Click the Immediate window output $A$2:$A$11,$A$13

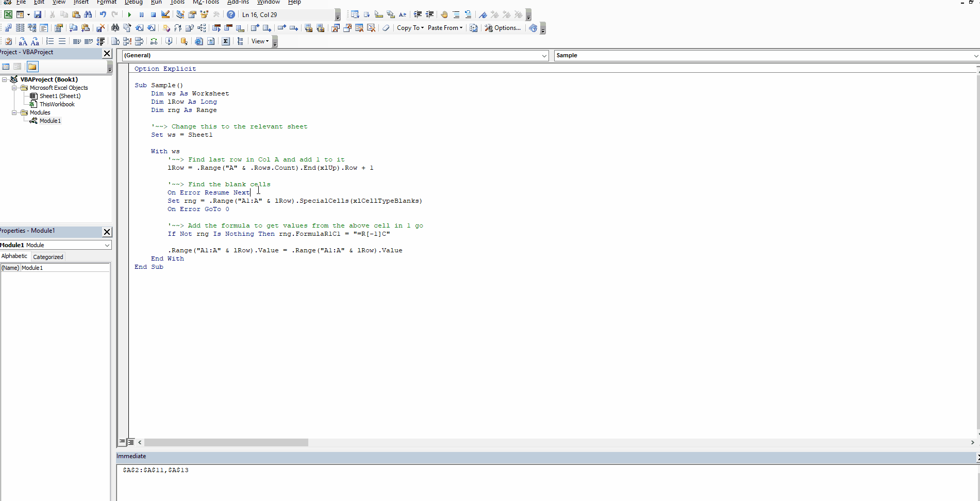click(156, 470)
